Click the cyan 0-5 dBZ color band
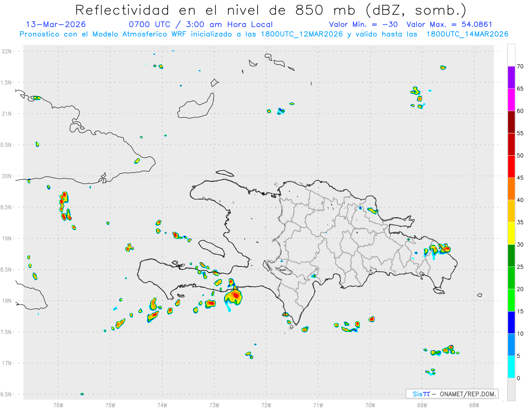 pos(511,367)
